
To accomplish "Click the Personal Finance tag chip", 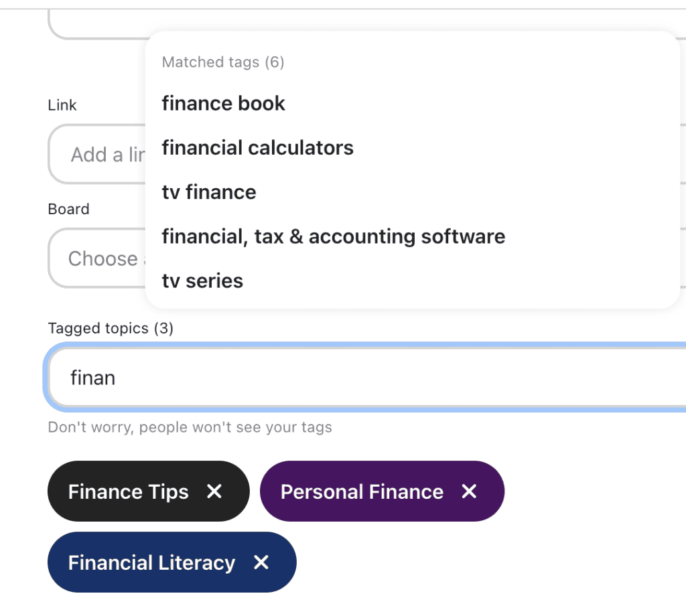I will (x=362, y=491).
